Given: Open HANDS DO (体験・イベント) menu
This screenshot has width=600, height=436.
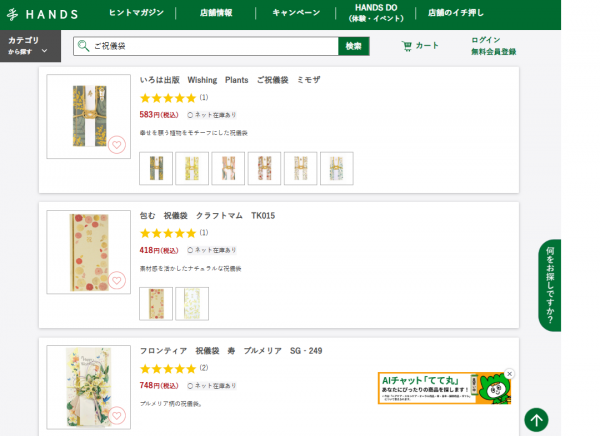Looking at the screenshot, I should 376,13.
